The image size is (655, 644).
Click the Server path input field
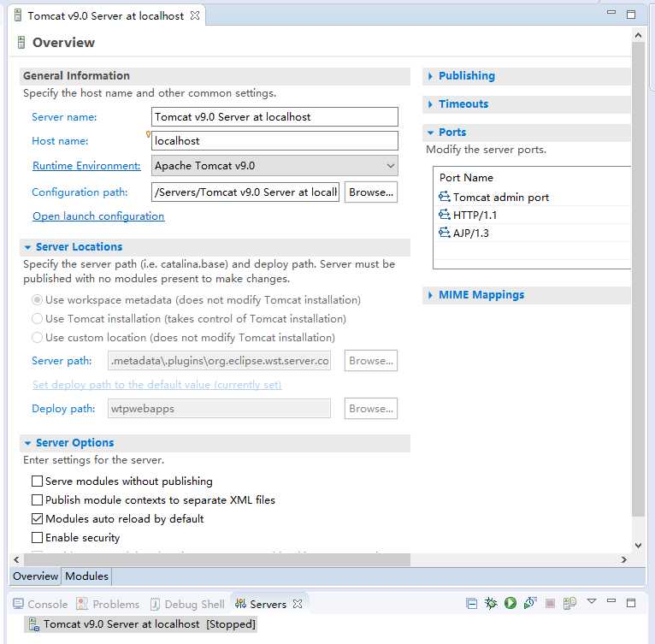pos(219,361)
